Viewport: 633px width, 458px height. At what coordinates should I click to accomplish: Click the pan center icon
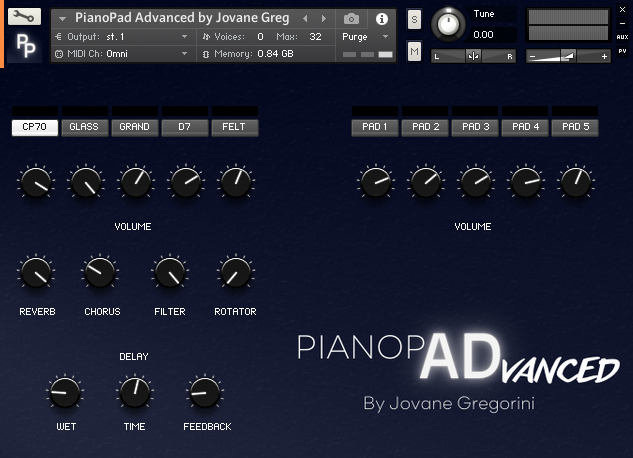473,56
